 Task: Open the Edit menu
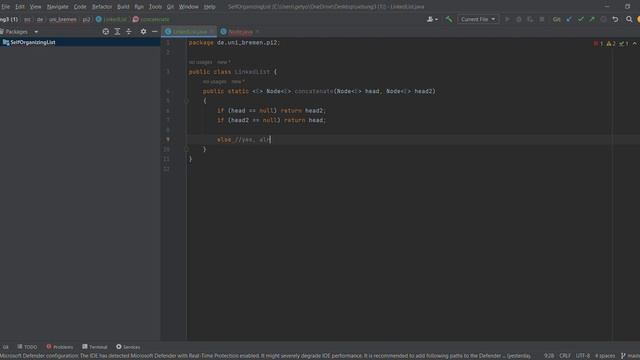(20, 7)
